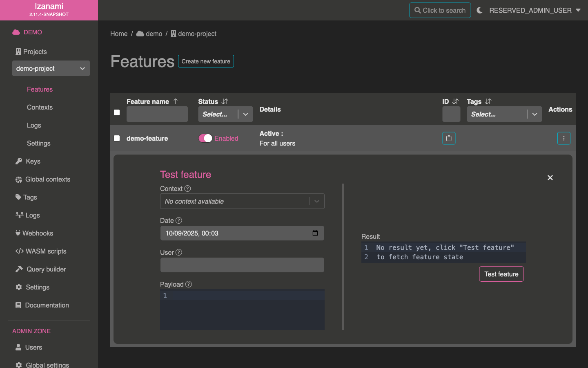Open the Tags filter Select dropdown
This screenshot has width=588, height=368.
point(504,114)
